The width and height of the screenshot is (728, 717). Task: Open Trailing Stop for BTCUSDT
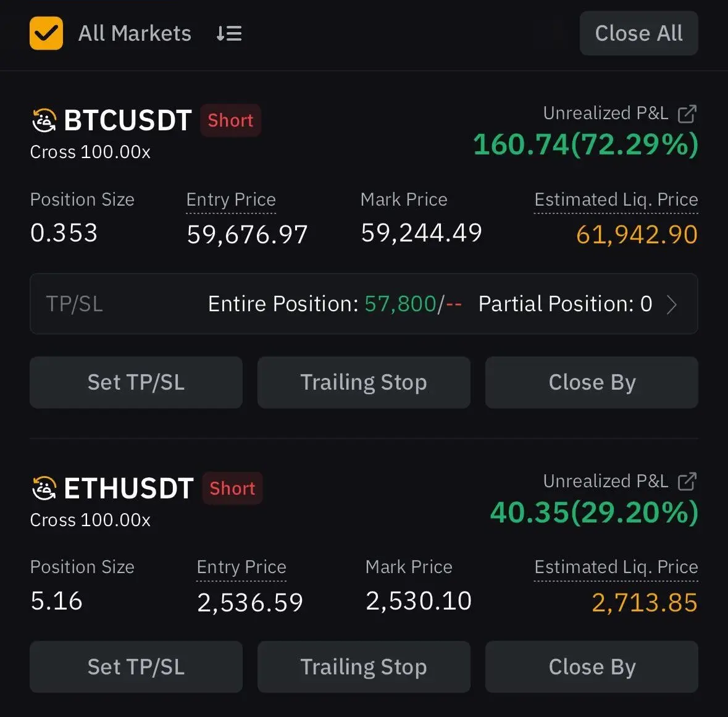click(x=364, y=382)
